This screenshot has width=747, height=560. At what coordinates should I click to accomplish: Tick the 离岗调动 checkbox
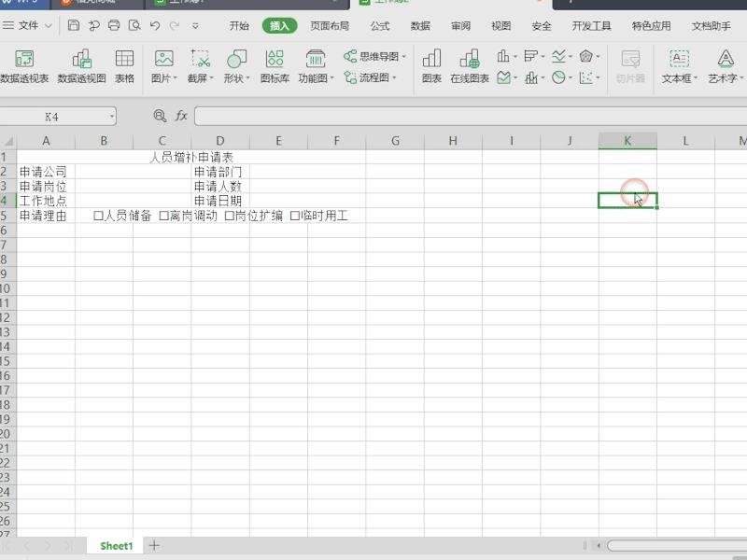tap(164, 216)
